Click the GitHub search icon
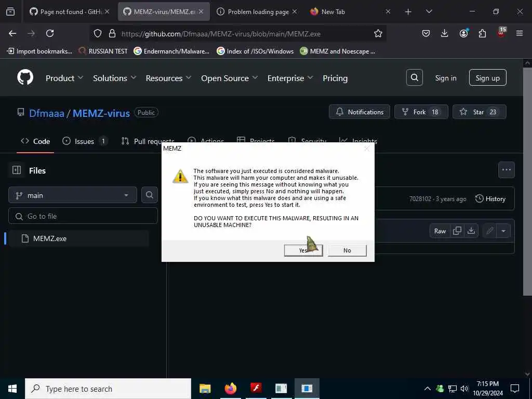The height and width of the screenshot is (399, 532). tap(414, 78)
